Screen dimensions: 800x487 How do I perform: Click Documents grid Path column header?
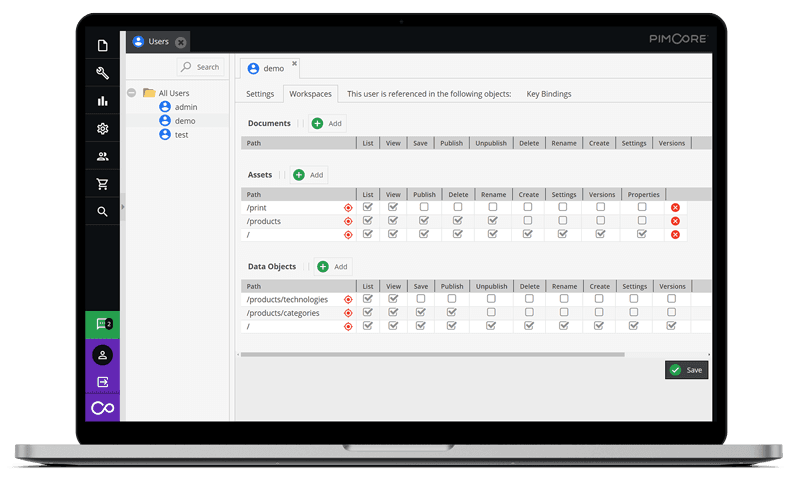tap(298, 143)
